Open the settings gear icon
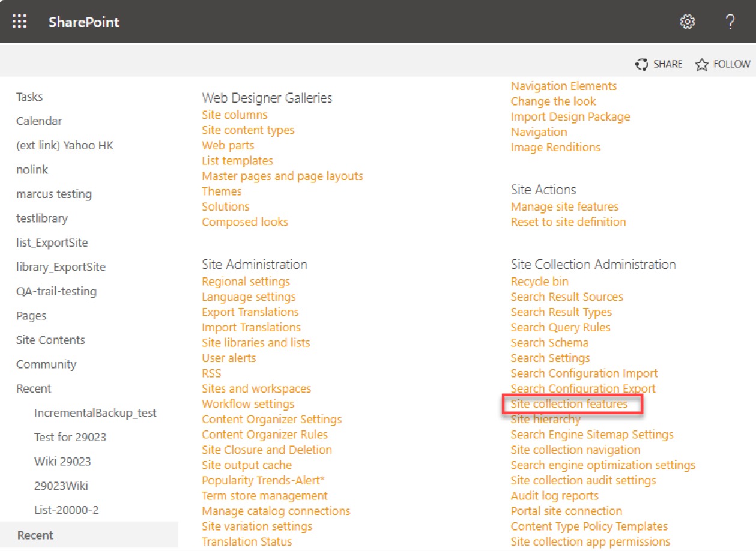This screenshot has width=756, height=551. tap(687, 22)
